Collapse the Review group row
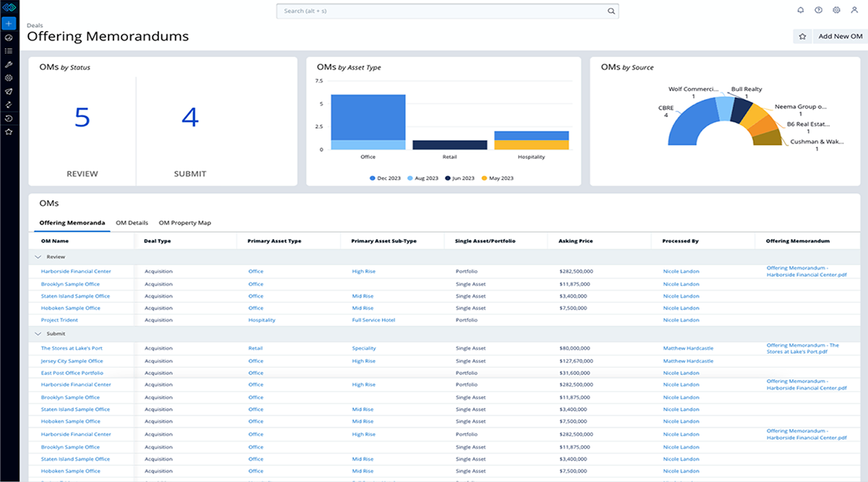 pos(37,257)
